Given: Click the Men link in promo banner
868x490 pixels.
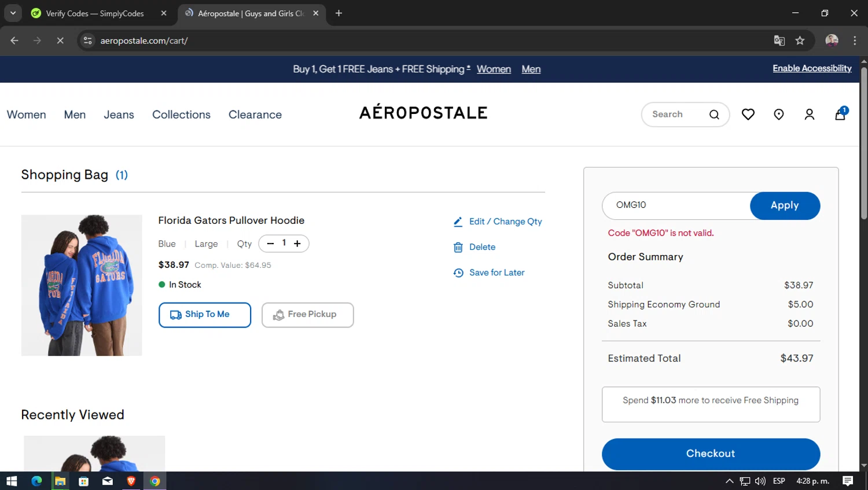Looking at the screenshot, I should tap(531, 69).
